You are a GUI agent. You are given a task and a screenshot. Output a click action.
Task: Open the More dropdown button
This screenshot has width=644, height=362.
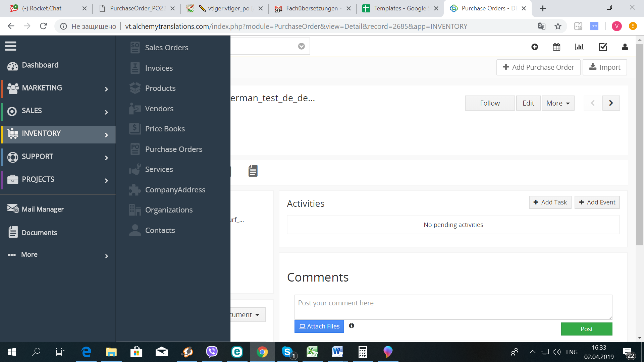click(558, 103)
